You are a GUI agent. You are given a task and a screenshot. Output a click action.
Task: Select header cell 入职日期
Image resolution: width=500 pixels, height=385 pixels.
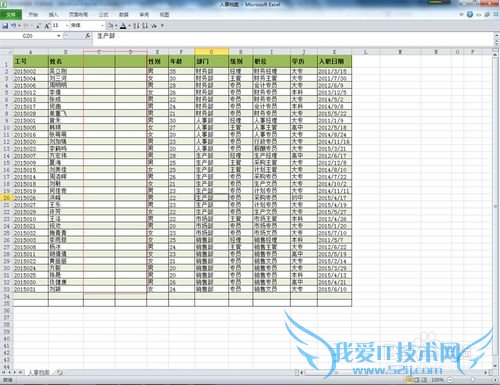pos(334,61)
